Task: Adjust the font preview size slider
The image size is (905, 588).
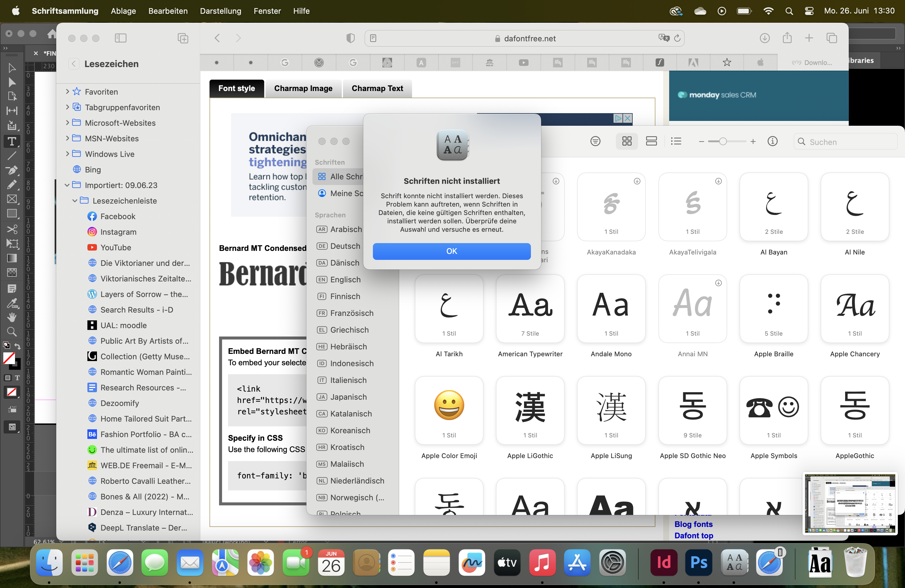Action: tap(722, 142)
